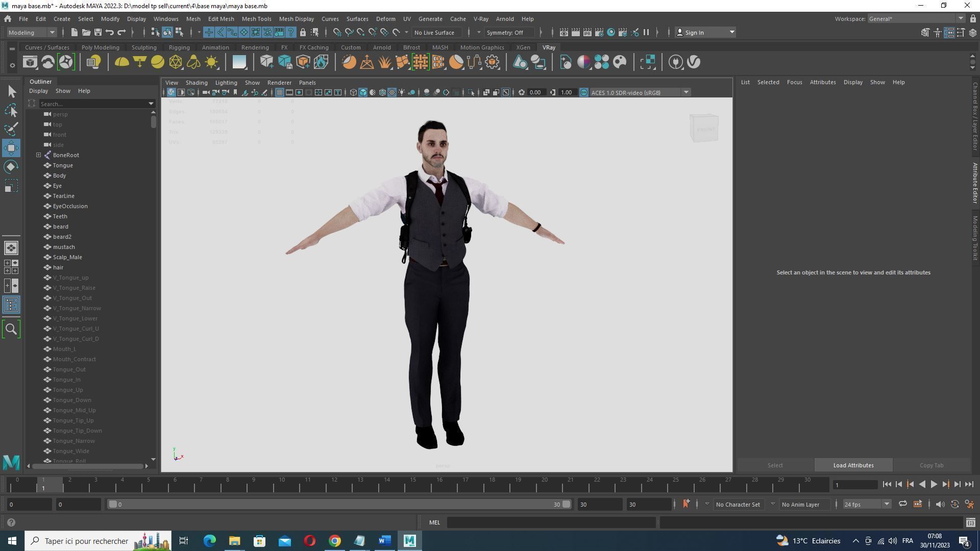Viewport: 980px width, 551px height.
Task: Click the V-Ray sphere light shelf icon
Action: [x=158, y=62]
